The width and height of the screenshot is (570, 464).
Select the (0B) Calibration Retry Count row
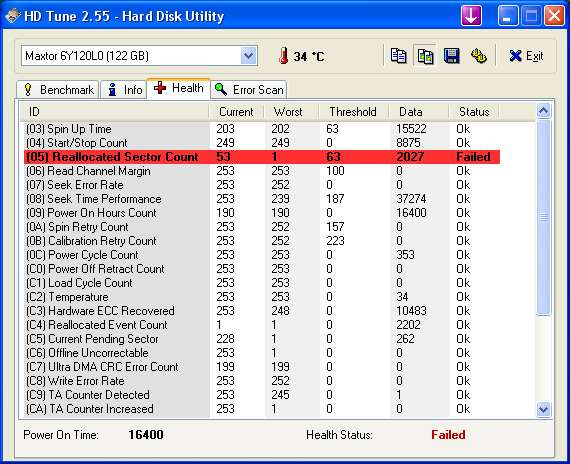pyautogui.click(x=262, y=241)
